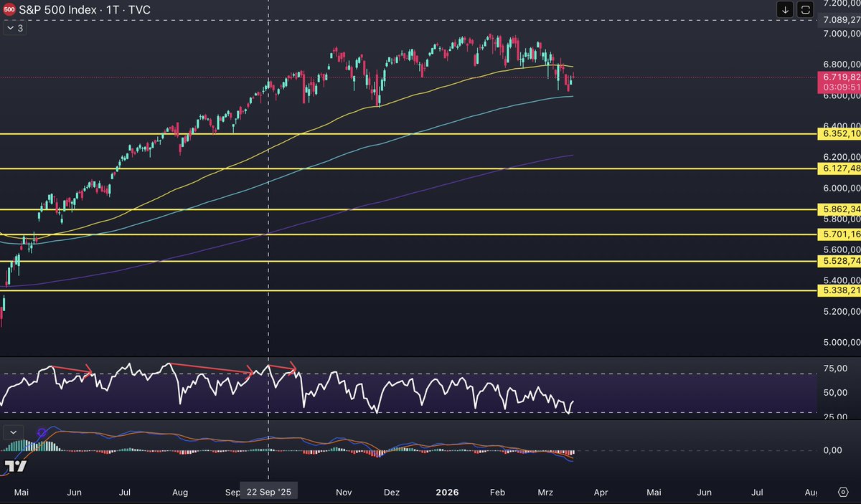Click the Jul label near the axis end
Image resolution: width=861 pixels, height=504 pixels.
(x=757, y=493)
